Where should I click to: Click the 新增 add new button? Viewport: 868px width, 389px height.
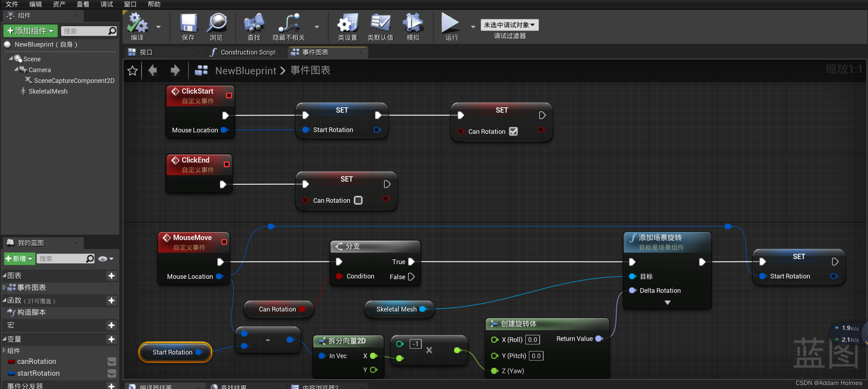click(19, 259)
